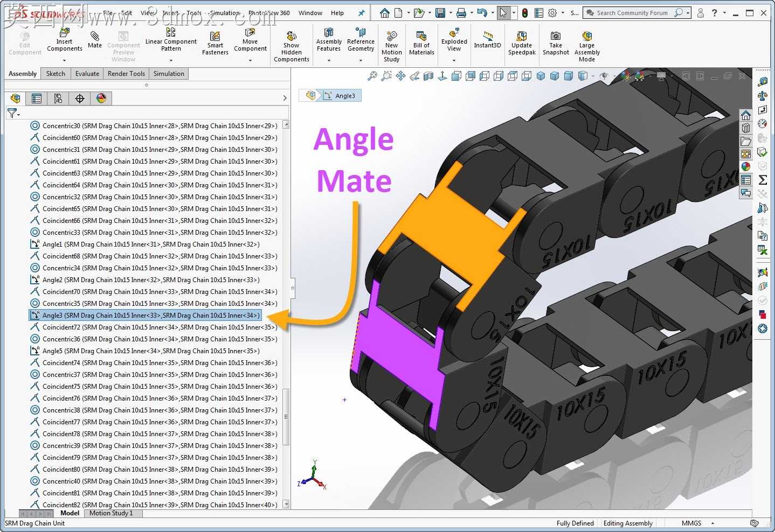Open the tree filter funnel dropdown
This screenshot has width=775, height=532.
tap(13, 113)
